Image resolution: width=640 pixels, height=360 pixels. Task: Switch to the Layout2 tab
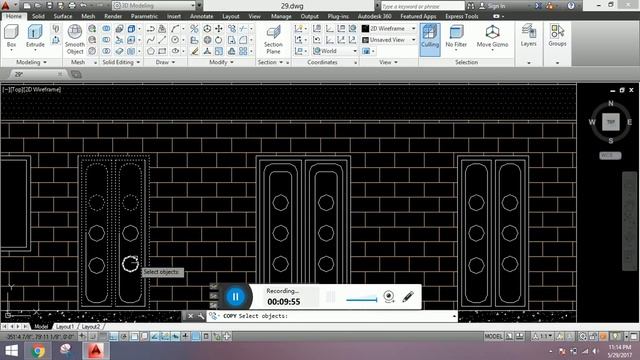(91, 327)
